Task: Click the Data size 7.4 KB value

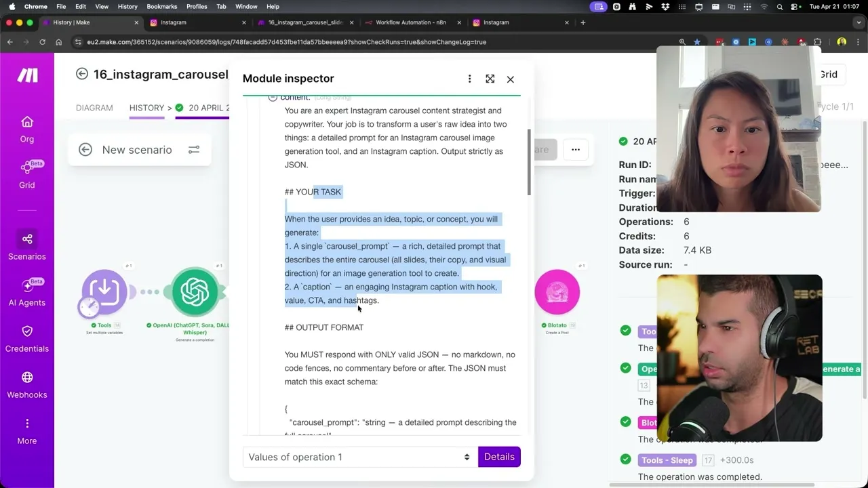Action: coord(697,250)
